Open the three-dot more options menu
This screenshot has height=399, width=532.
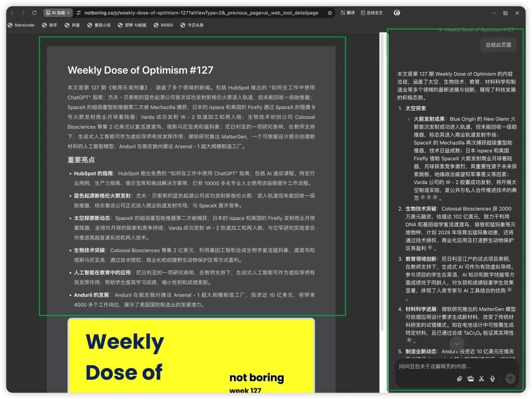click(x=494, y=13)
